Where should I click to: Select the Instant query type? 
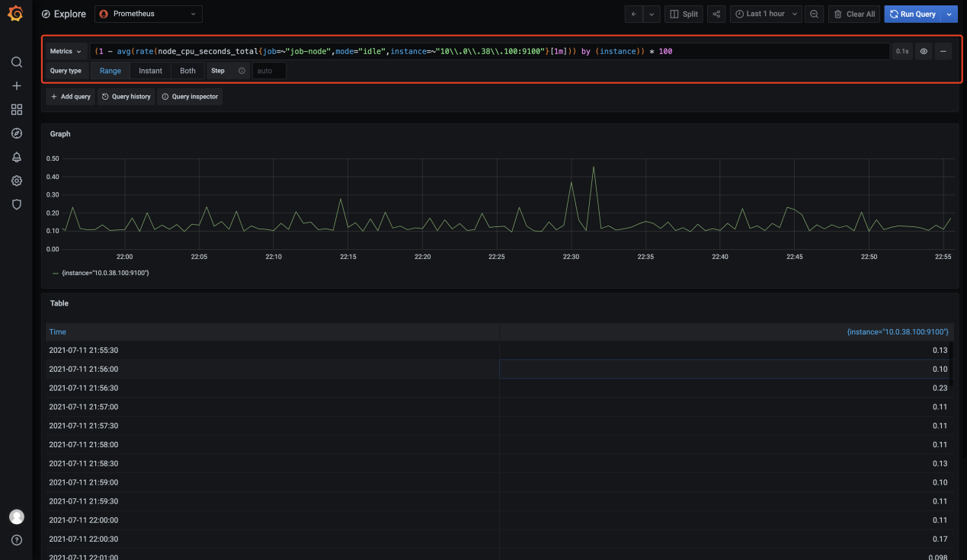(150, 71)
